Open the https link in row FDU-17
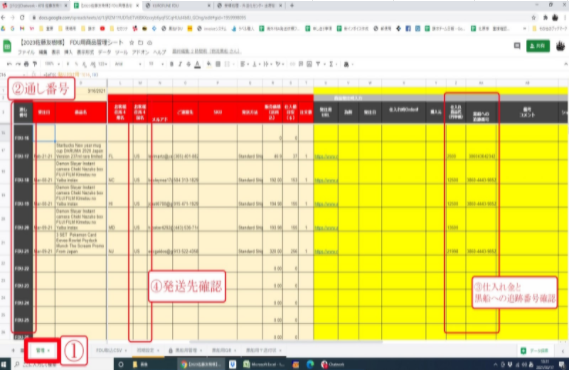 [326, 157]
